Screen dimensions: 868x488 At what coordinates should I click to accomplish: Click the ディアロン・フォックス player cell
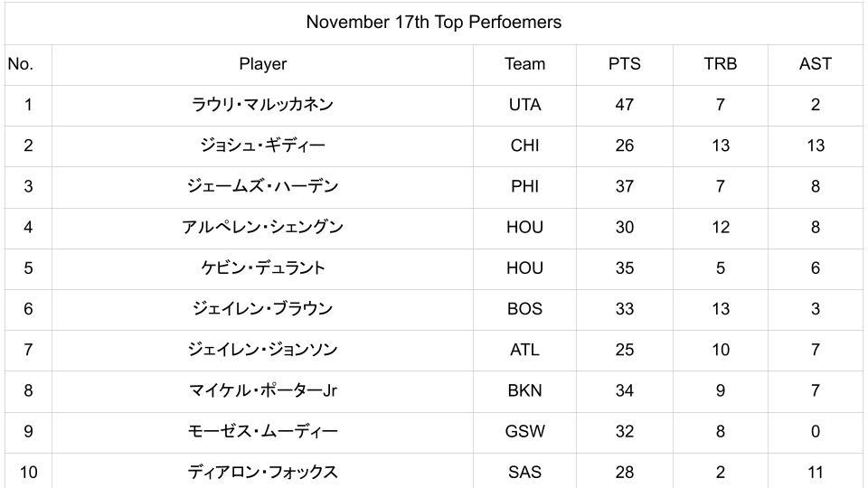coord(262,472)
